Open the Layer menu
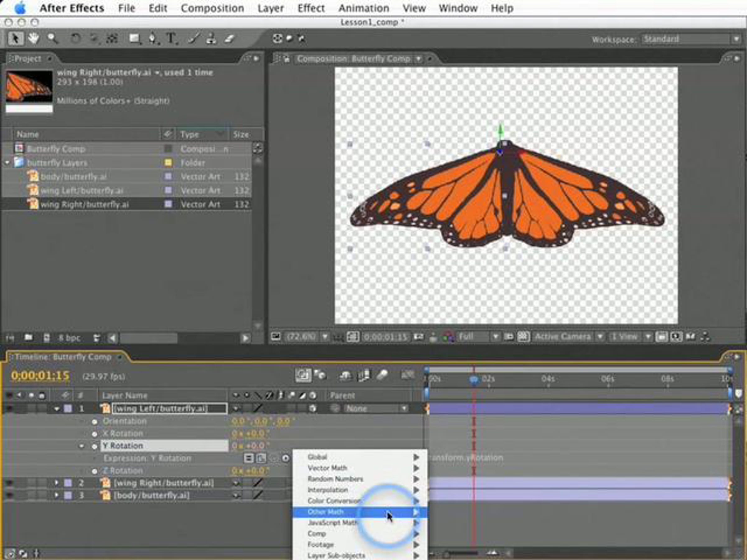 (x=270, y=8)
